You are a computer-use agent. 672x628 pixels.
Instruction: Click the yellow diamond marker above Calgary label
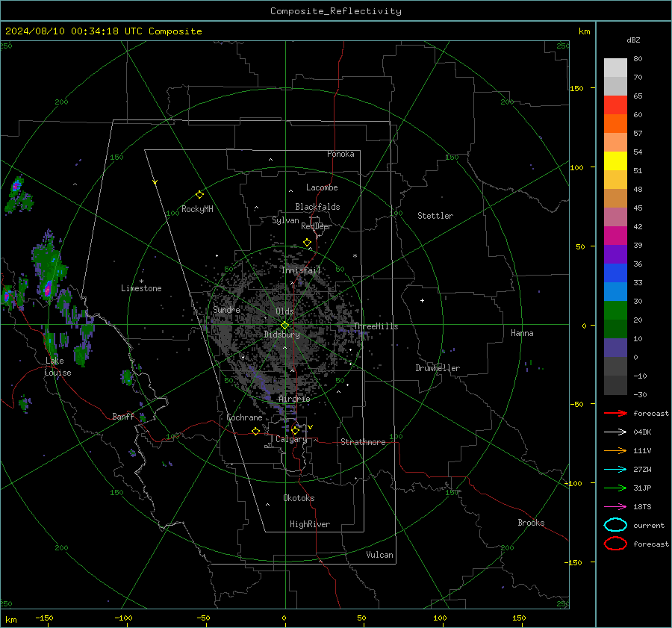tap(295, 430)
